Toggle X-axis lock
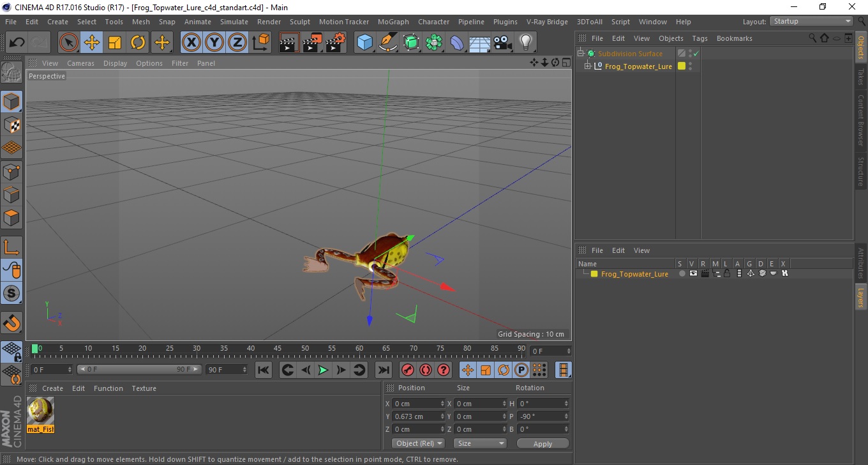This screenshot has width=868, height=465. [x=191, y=43]
